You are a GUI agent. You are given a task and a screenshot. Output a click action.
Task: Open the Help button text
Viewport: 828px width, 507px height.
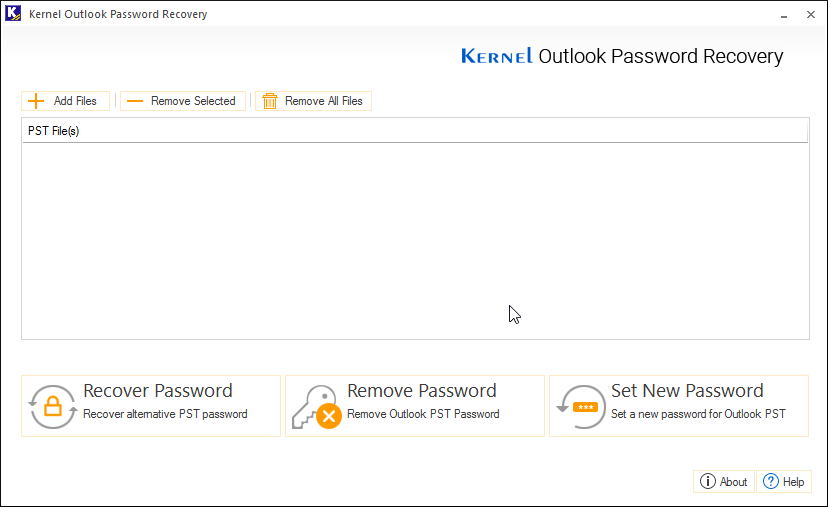tap(793, 482)
